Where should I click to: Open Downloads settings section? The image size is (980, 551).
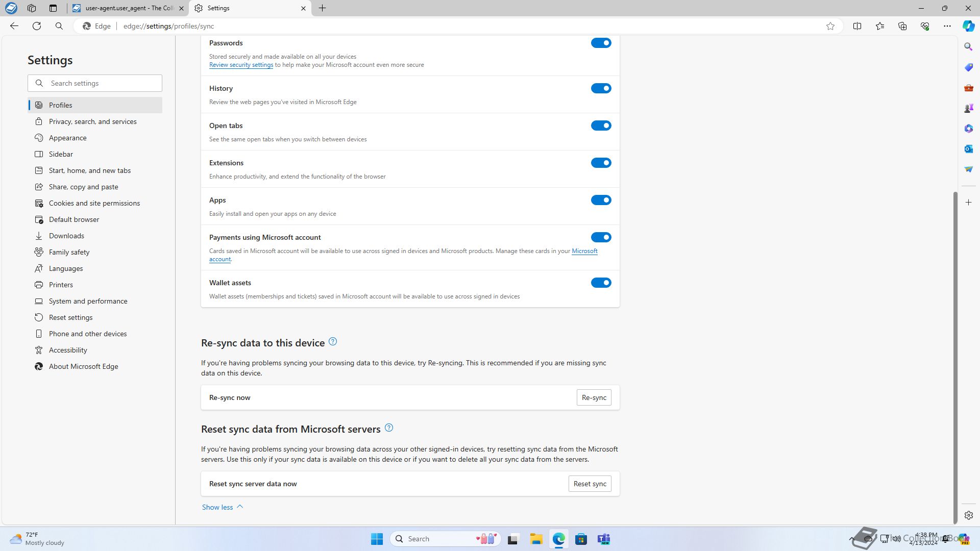tap(95, 236)
